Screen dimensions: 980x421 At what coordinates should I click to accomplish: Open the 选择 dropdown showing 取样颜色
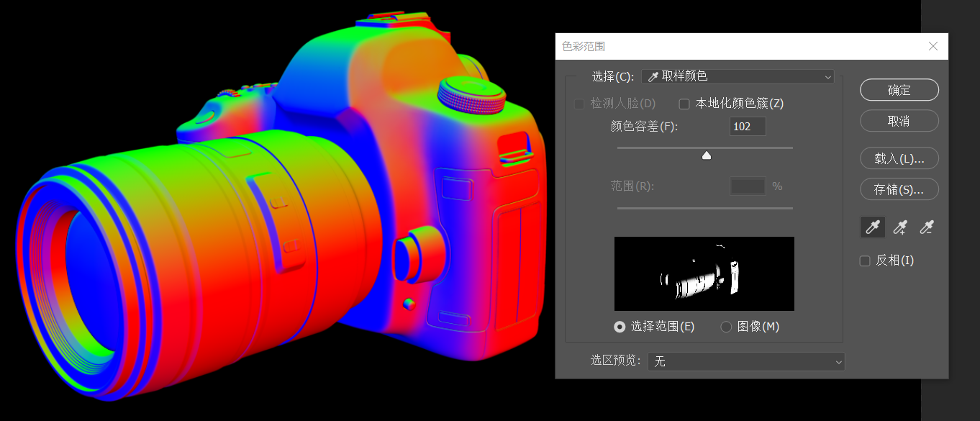click(x=738, y=76)
